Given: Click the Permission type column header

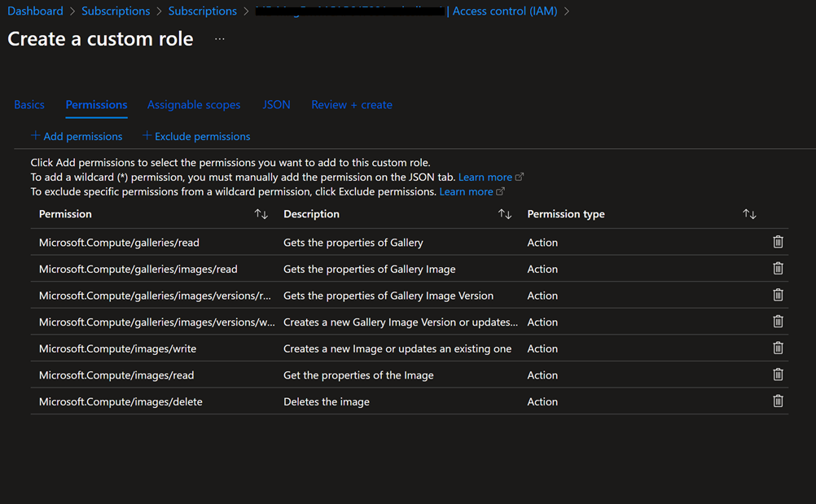Looking at the screenshot, I should (x=566, y=214).
